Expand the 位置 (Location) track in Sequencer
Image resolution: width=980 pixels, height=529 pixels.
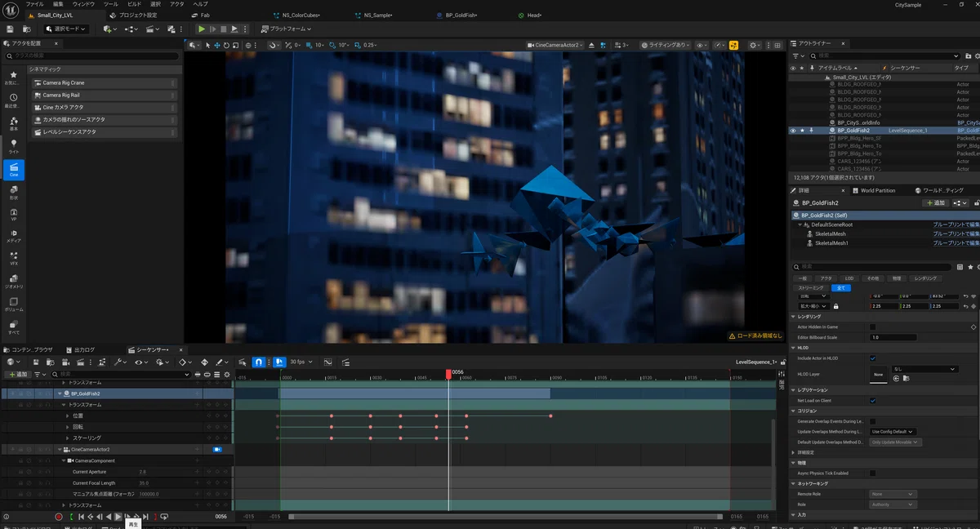click(x=68, y=416)
